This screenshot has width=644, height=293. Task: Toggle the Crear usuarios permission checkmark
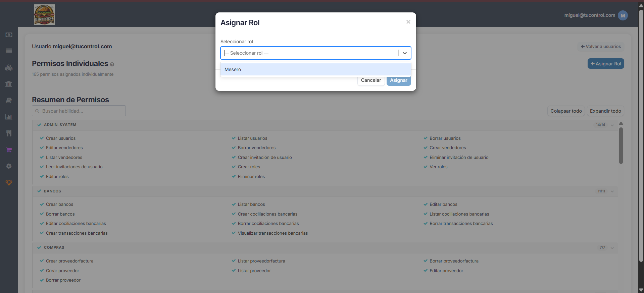pos(42,138)
